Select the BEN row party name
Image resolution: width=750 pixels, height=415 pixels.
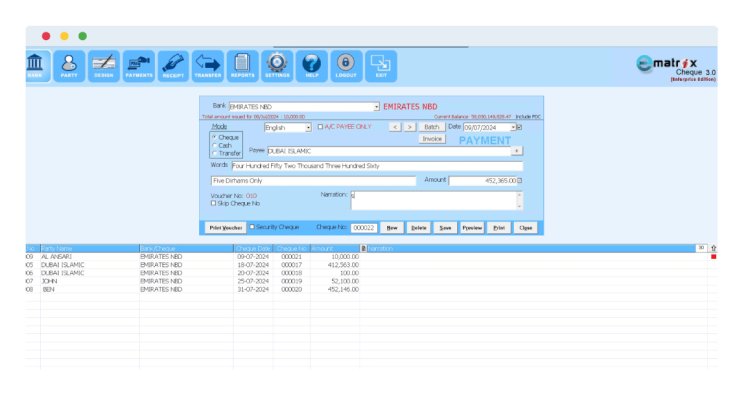click(x=48, y=289)
